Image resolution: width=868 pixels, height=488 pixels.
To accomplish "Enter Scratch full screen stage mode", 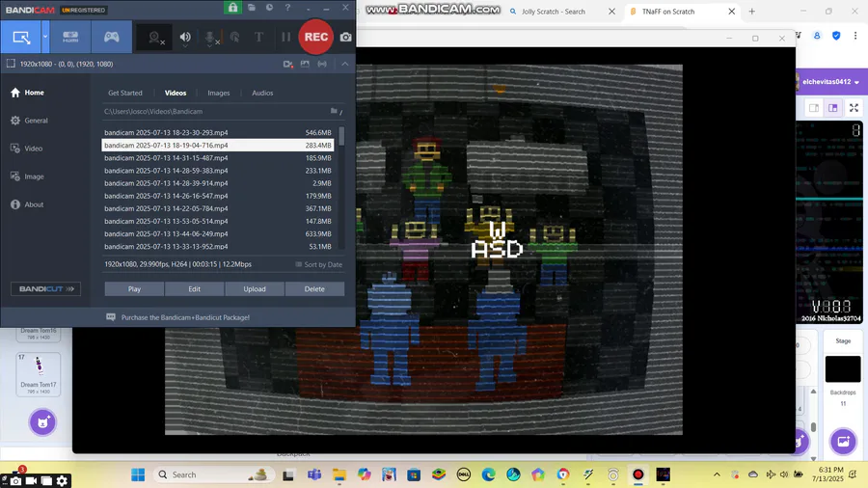I will pos(854,108).
